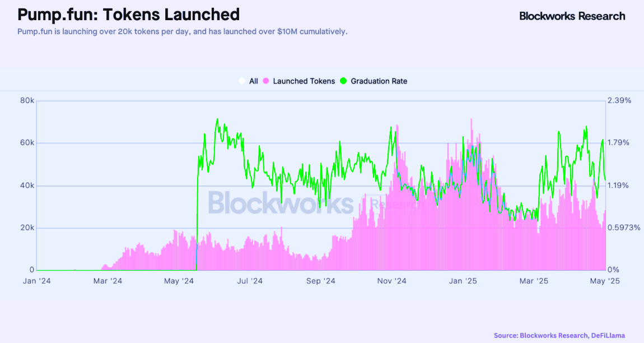
Task: Toggle the All legend item
Action: (248, 81)
